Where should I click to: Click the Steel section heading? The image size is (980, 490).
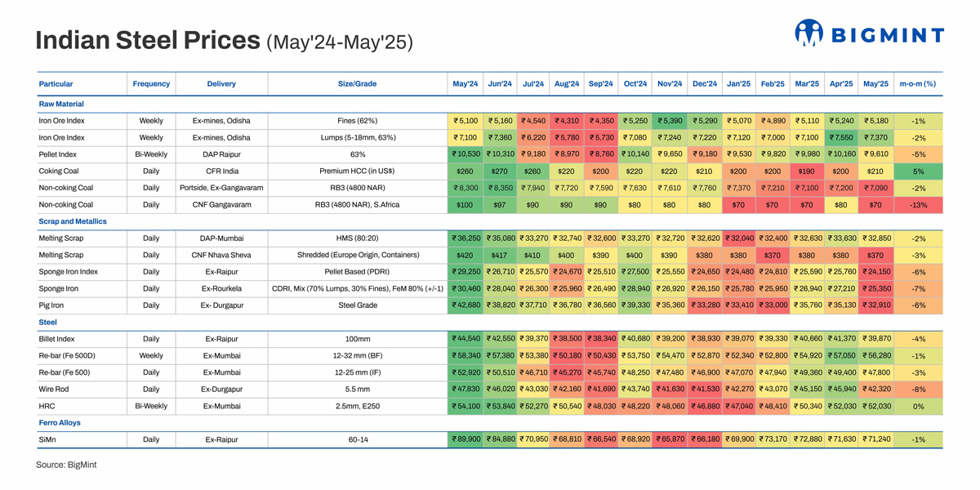pyautogui.click(x=47, y=323)
